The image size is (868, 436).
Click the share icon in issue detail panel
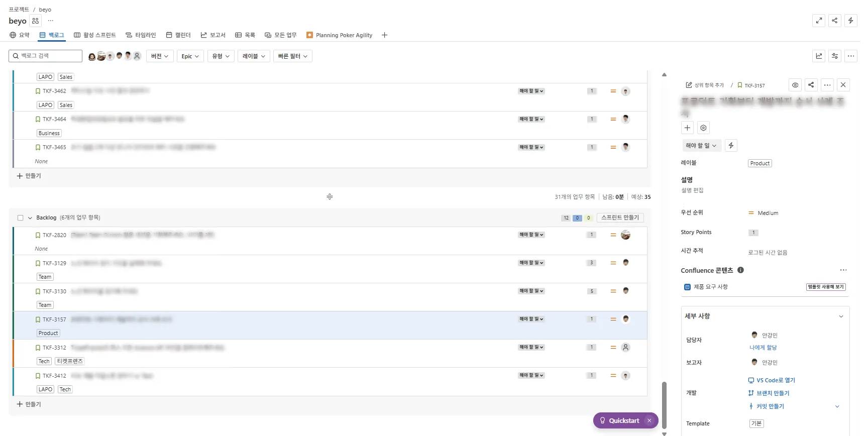click(811, 85)
